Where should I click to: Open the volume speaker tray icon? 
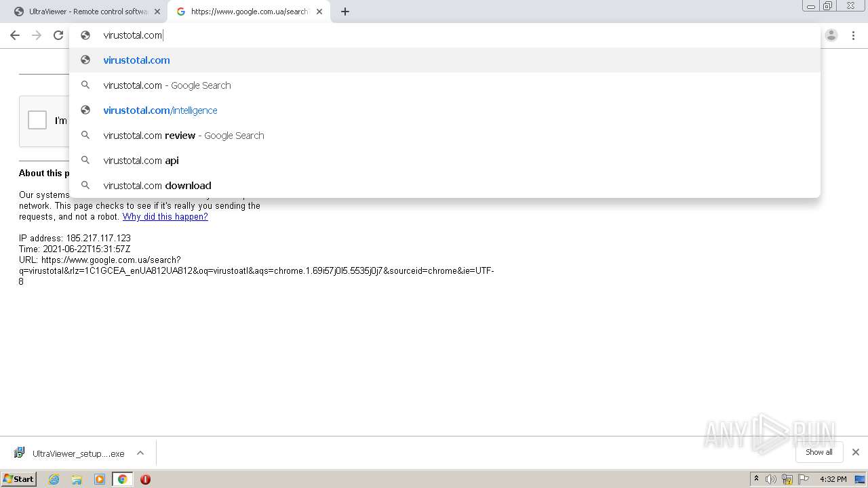[771, 479]
